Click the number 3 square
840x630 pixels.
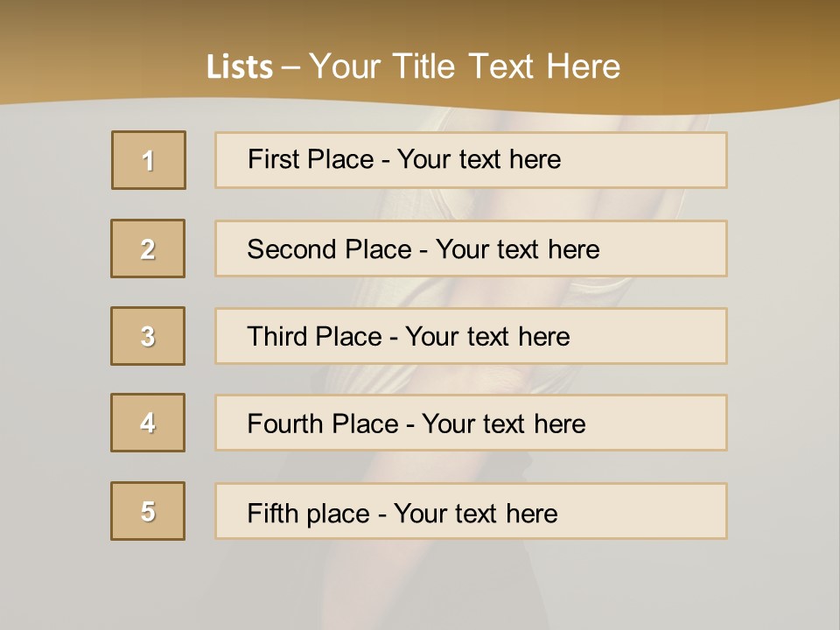pyautogui.click(x=148, y=336)
